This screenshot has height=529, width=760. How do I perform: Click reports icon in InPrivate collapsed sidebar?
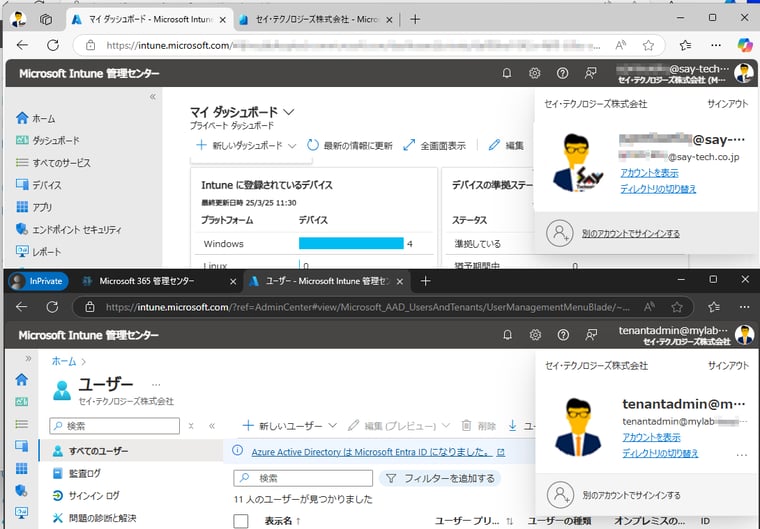point(22,513)
